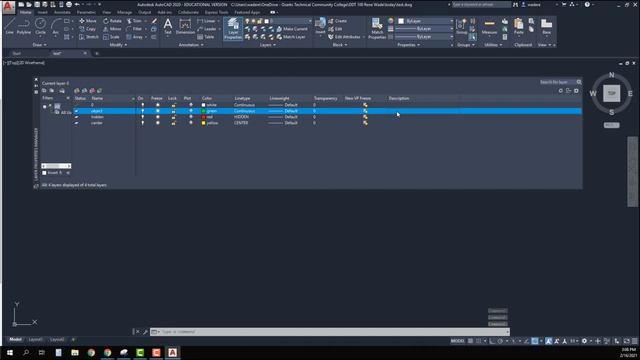Open layer manager settings gear icon

576,91
